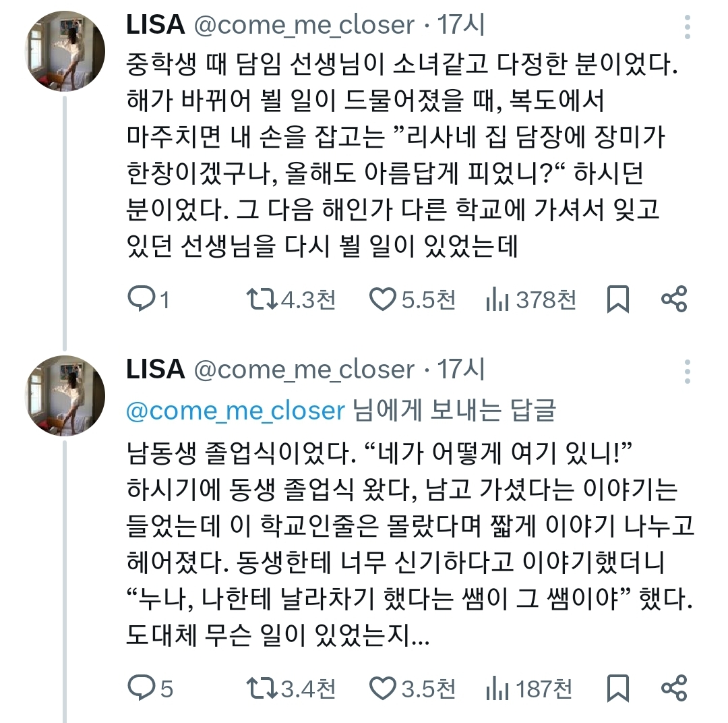This screenshot has width=728, height=723.
Task: Like the second tweet with 3.5천 likes
Action: coord(383,689)
